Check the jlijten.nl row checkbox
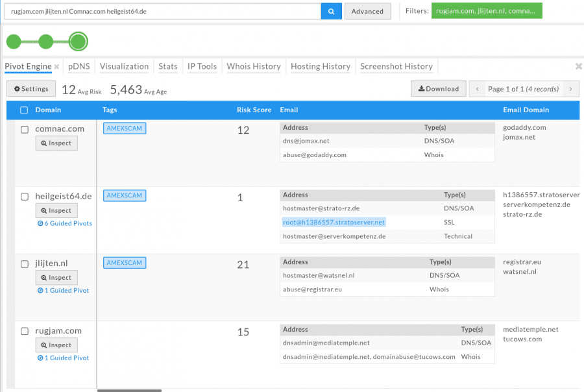This screenshot has width=584, height=392. 25,264
